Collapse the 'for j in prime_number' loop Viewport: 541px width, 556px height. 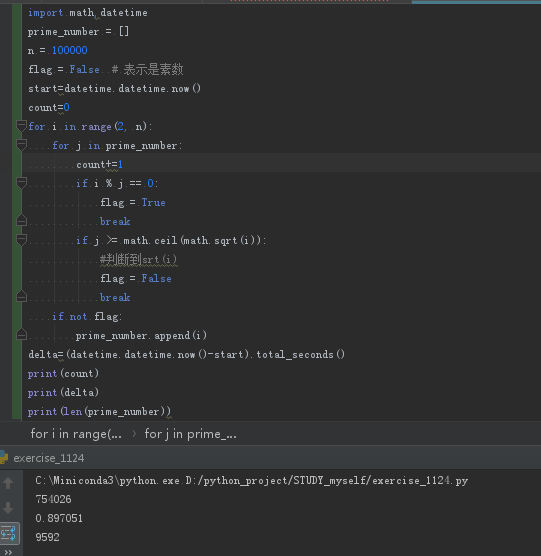click(21, 145)
